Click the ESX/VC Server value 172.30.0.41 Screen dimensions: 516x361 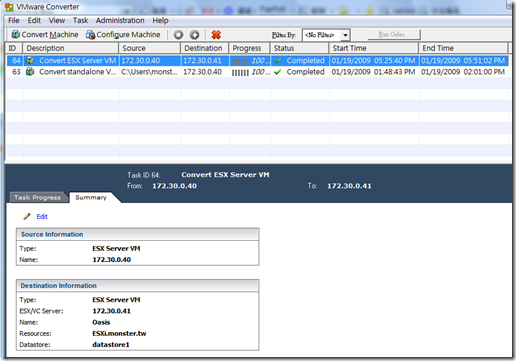(111, 311)
